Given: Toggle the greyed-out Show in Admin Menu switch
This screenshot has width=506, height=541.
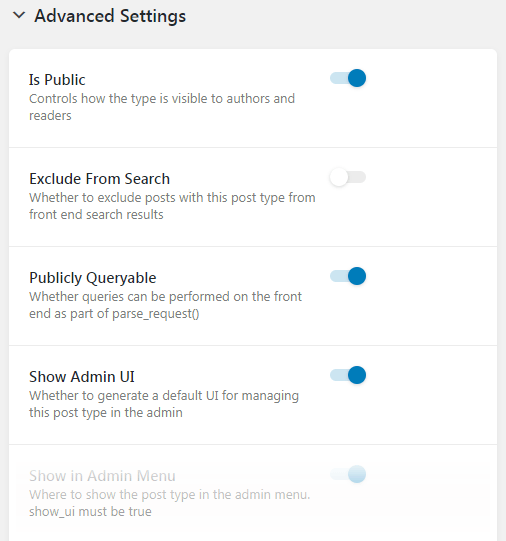Looking at the screenshot, I should pyautogui.click(x=348, y=474).
